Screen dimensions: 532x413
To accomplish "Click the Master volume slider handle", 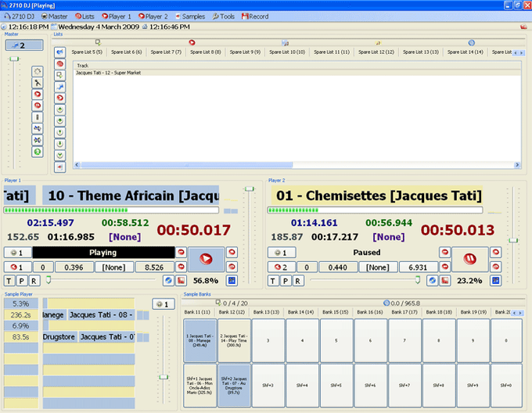I will tap(14, 59).
